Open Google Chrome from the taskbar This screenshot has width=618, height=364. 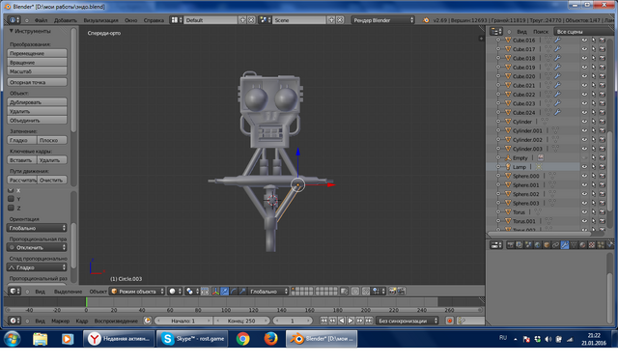point(242,339)
